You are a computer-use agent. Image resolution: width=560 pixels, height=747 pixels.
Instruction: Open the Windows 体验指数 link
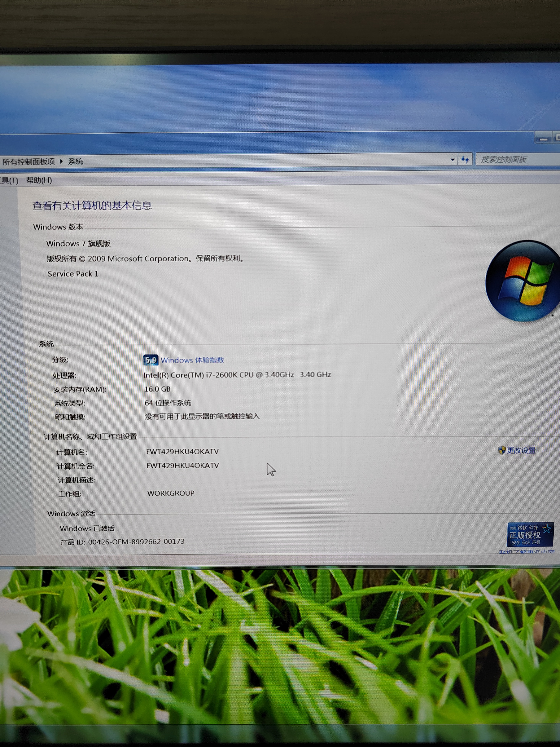coord(192,360)
